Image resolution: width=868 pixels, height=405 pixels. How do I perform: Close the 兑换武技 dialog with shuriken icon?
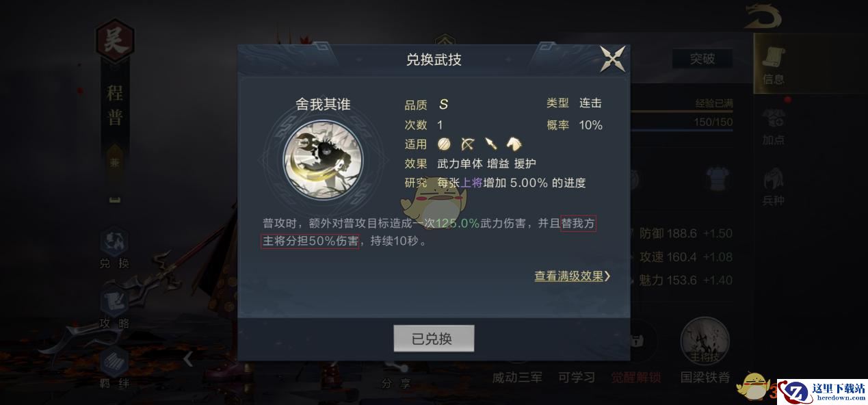tap(612, 59)
